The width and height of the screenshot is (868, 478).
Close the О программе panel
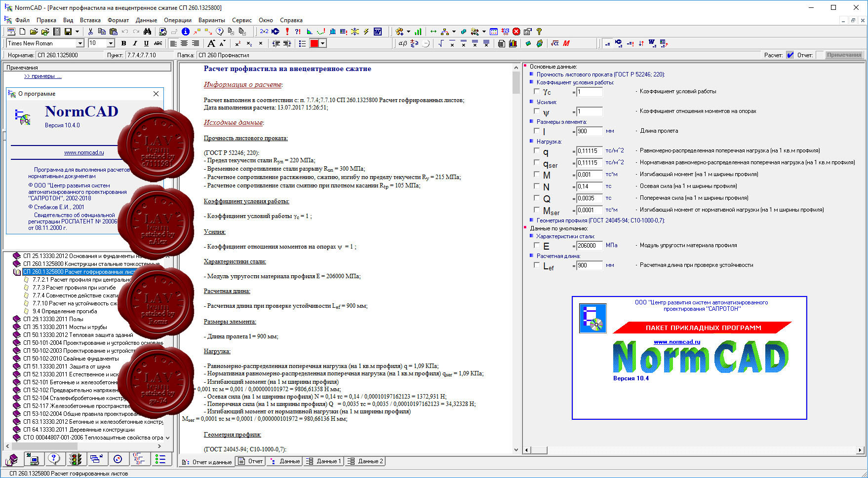click(x=156, y=94)
